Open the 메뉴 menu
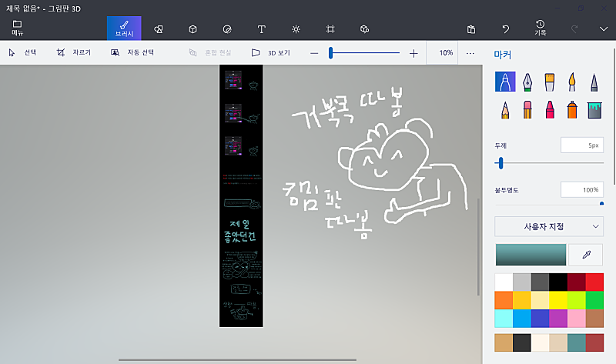Screen dimensions: 616x364 click(x=17, y=28)
